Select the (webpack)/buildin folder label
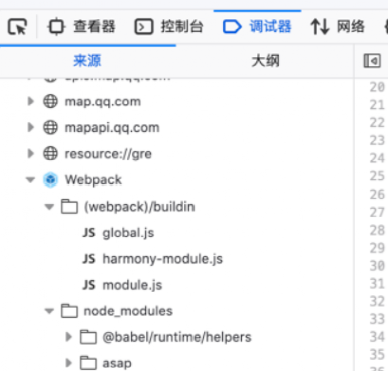The image size is (388, 371). (x=139, y=207)
